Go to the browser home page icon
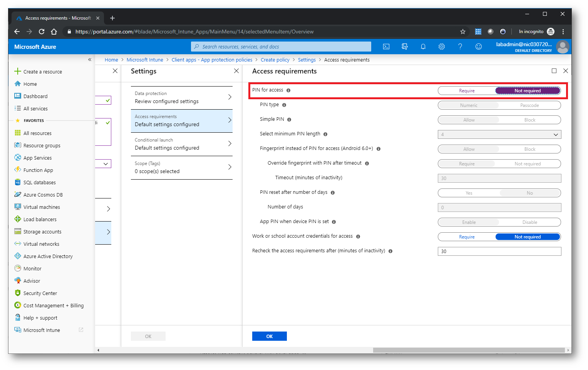This screenshot has height=370, width=588. [x=54, y=32]
